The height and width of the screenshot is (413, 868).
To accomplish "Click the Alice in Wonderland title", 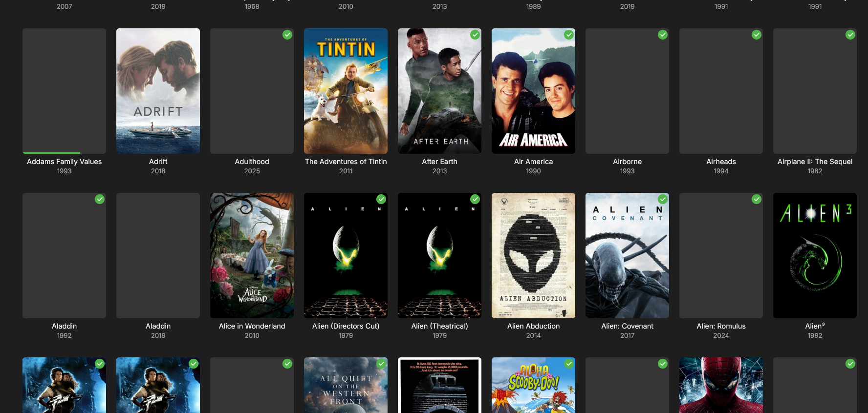I will 252,326.
